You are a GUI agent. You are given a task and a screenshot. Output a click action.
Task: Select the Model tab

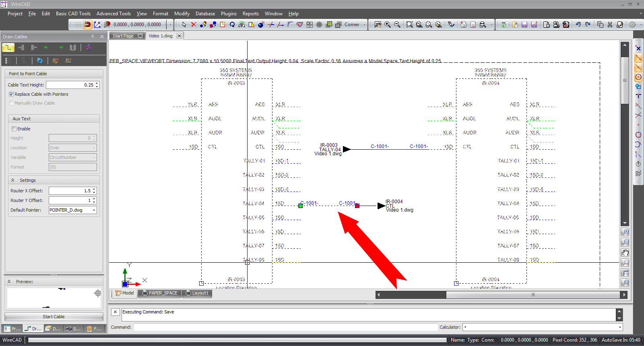[x=125, y=293]
